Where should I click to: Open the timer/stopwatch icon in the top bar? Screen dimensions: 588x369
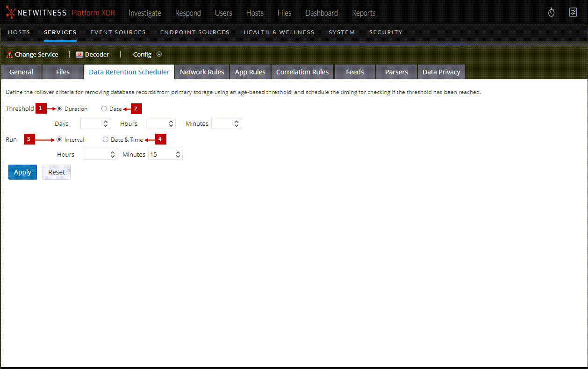click(x=551, y=13)
